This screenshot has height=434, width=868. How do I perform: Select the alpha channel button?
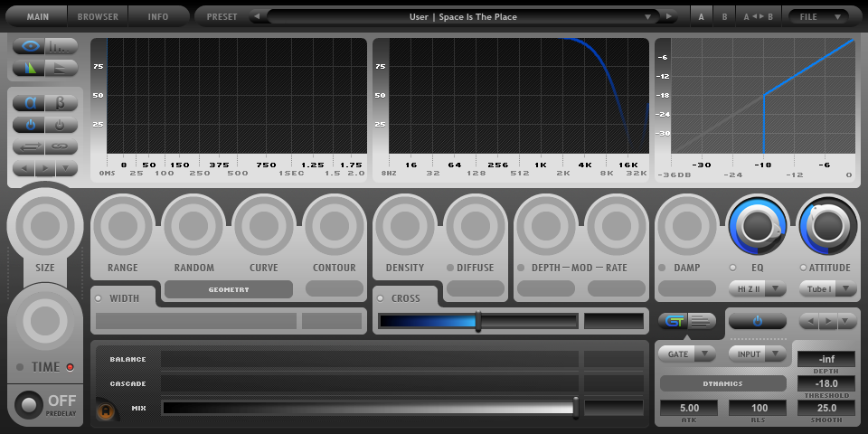[31, 102]
